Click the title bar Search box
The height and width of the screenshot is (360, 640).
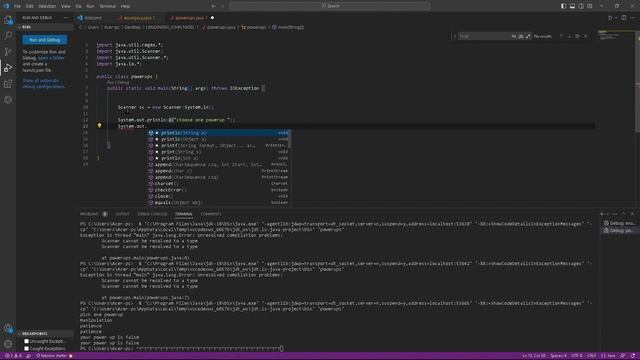pyautogui.click(x=330, y=6)
